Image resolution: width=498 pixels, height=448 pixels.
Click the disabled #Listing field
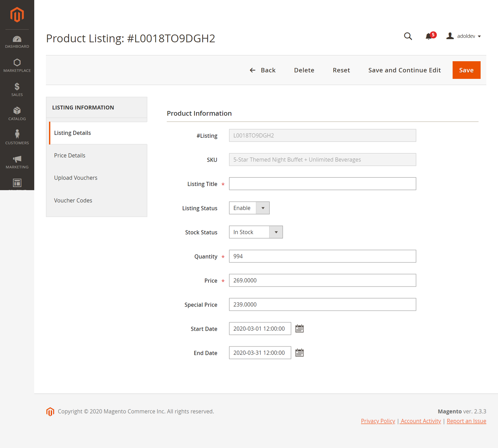point(322,136)
